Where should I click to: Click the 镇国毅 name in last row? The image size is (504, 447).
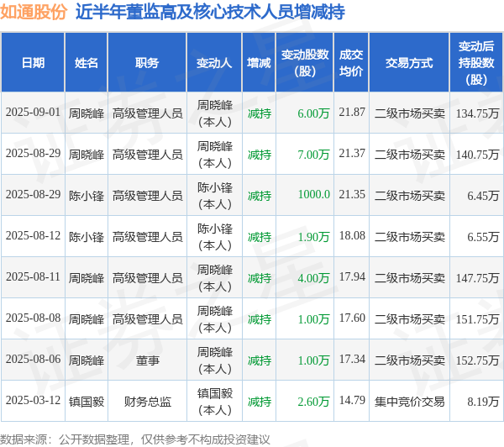pos(87,402)
